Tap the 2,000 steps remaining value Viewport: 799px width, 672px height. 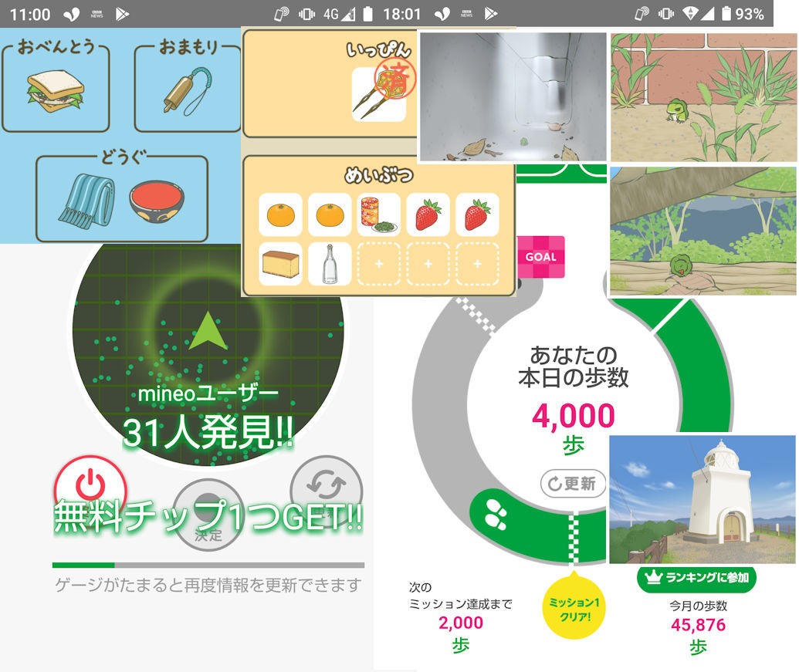[461, 623]
